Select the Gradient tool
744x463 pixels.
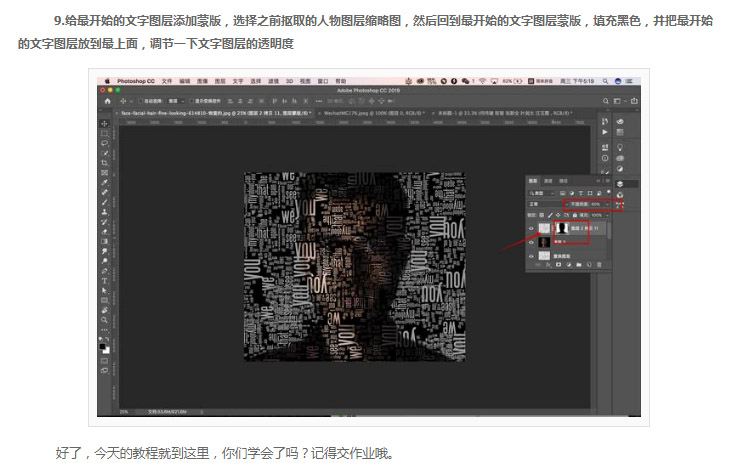pos(104,241)
